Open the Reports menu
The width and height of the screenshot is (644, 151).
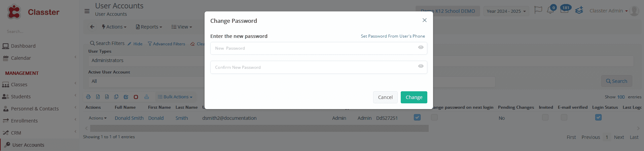click(149, 27)
